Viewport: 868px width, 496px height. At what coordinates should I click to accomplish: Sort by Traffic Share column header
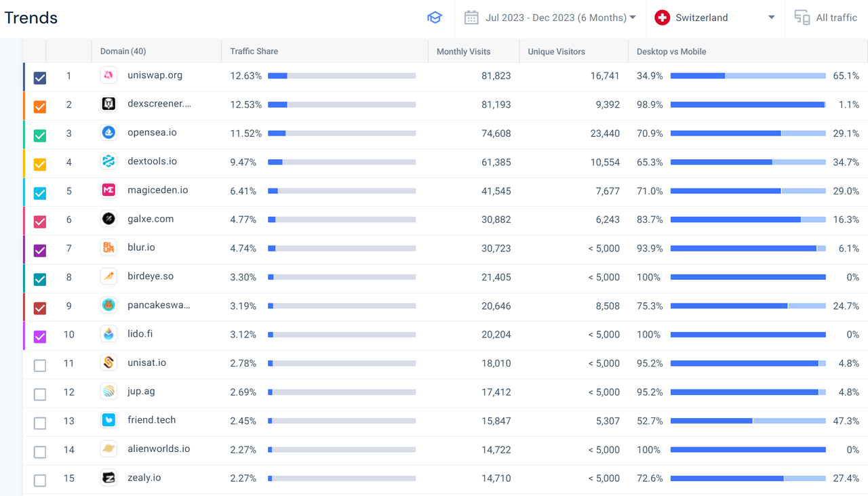(x=254, y=51)
